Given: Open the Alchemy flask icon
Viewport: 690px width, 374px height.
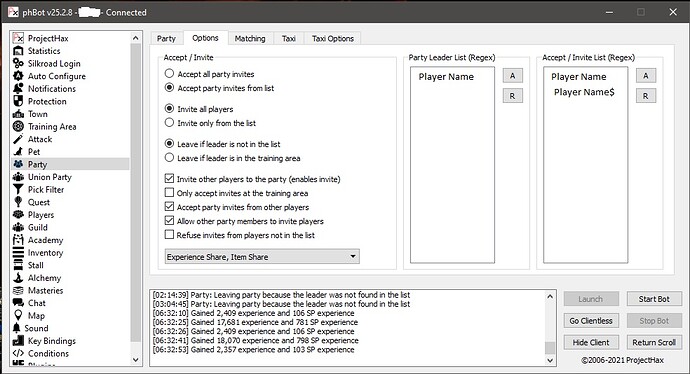Looking at the screenshot, I should click(x=18, y=278).
